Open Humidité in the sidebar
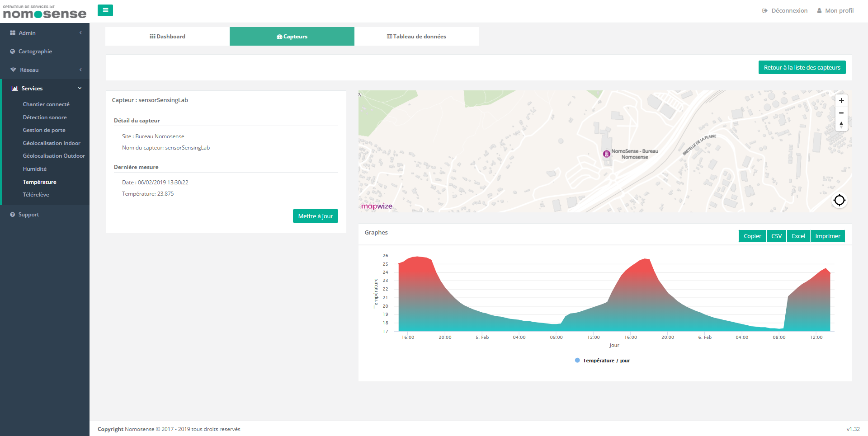868x436 pixels. (x=35, y=169)
